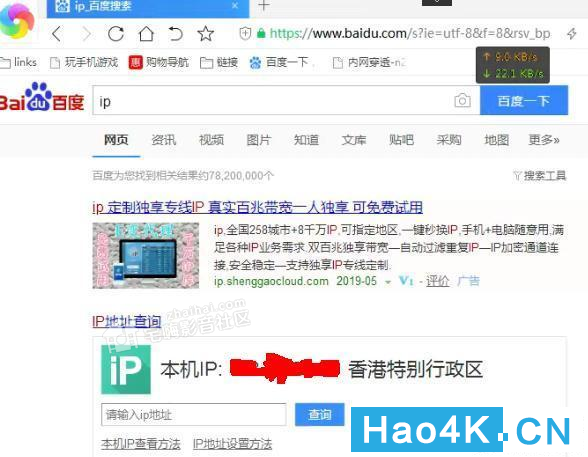Open the 玩手机游戏 bookmark
The width and height of the screenshot is (588, 457).
coord(84,62)
